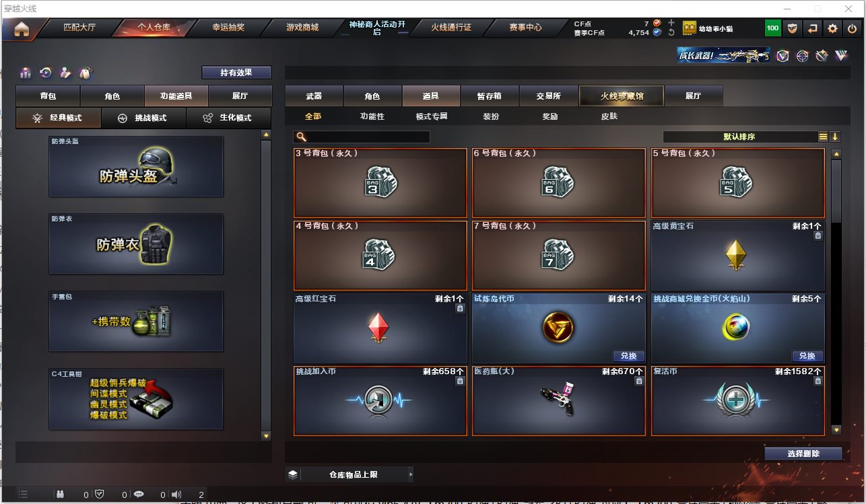The width and height of the screenshot is (866, 504).
Task: Open settings via the gear icon
Action: click(833, 28)
